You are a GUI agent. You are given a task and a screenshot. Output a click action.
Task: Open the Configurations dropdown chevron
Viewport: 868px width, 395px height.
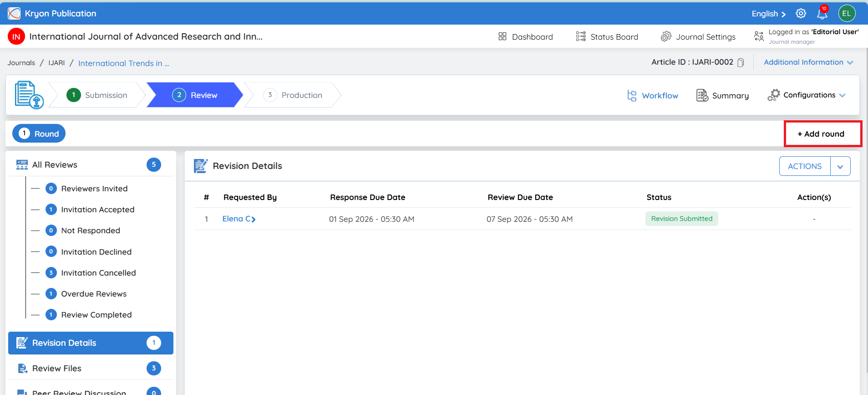[x=843, y=95]
